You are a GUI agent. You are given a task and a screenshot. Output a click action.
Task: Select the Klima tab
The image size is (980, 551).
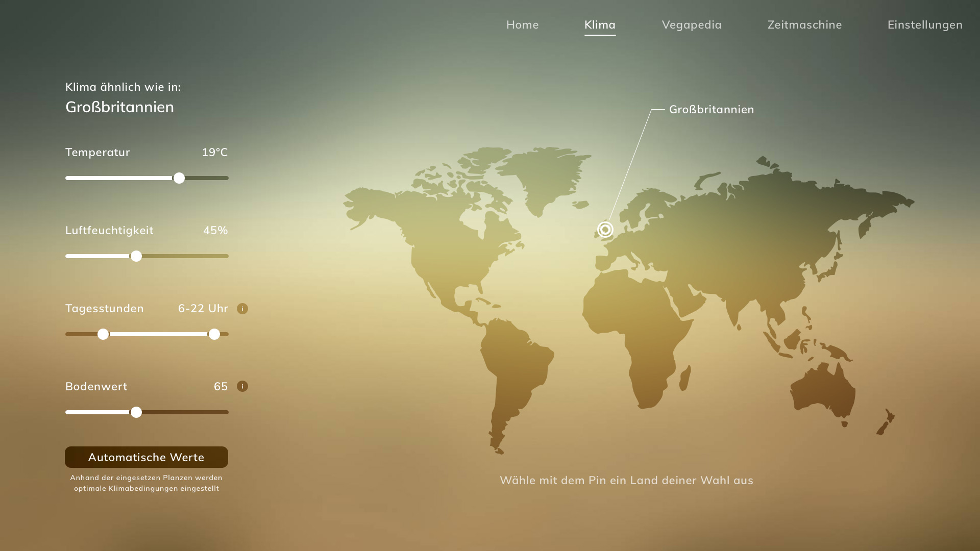click(x=600, y=24)
